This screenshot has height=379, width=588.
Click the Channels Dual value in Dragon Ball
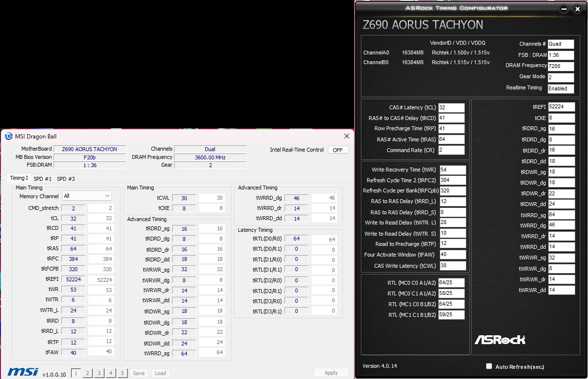[210, 149]
